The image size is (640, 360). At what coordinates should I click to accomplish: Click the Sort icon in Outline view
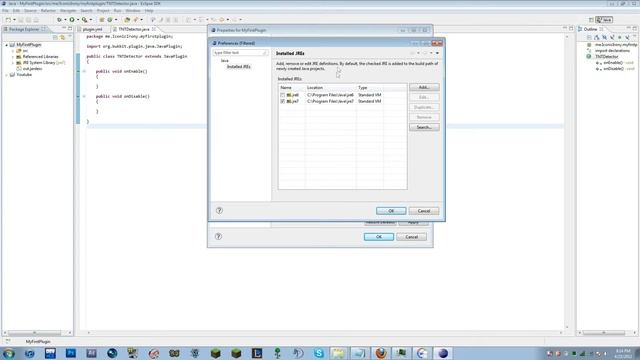pos(597,37)
